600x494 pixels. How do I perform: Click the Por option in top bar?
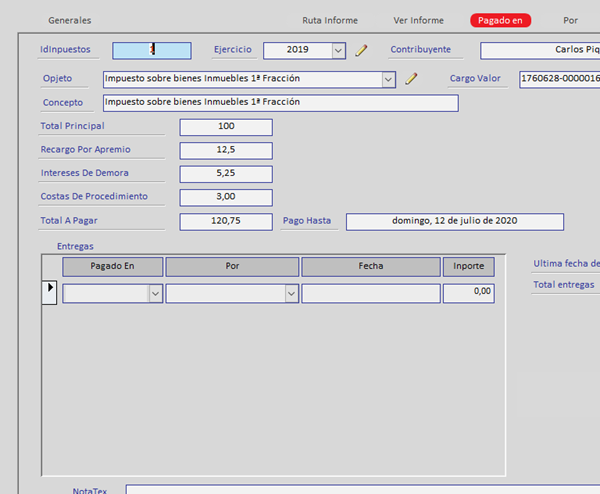570,20
